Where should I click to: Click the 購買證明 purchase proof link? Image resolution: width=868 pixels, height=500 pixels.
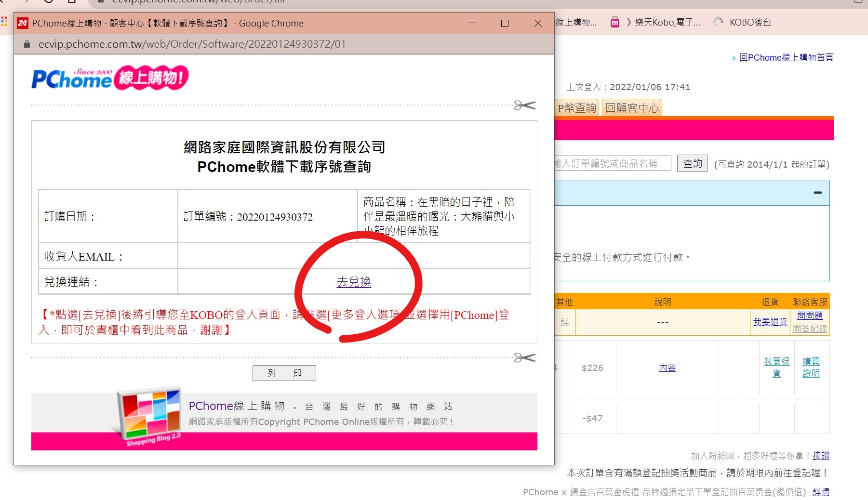coord(811,367)
